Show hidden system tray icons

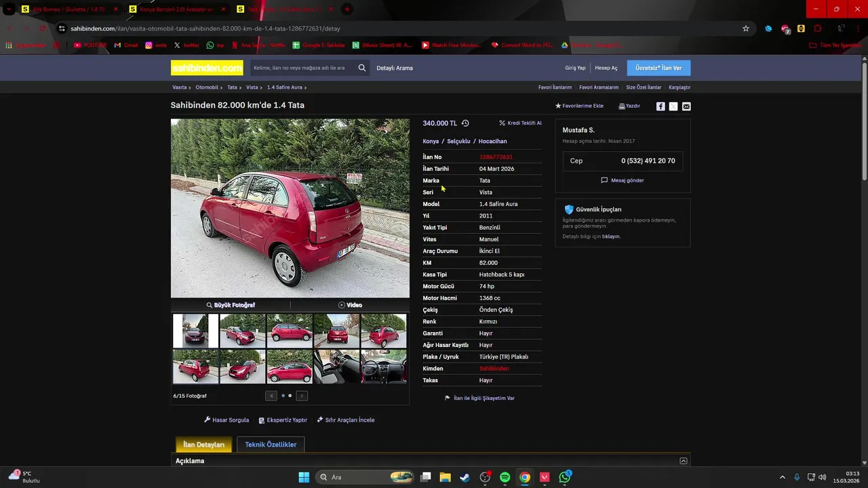(x=782, y=477)
